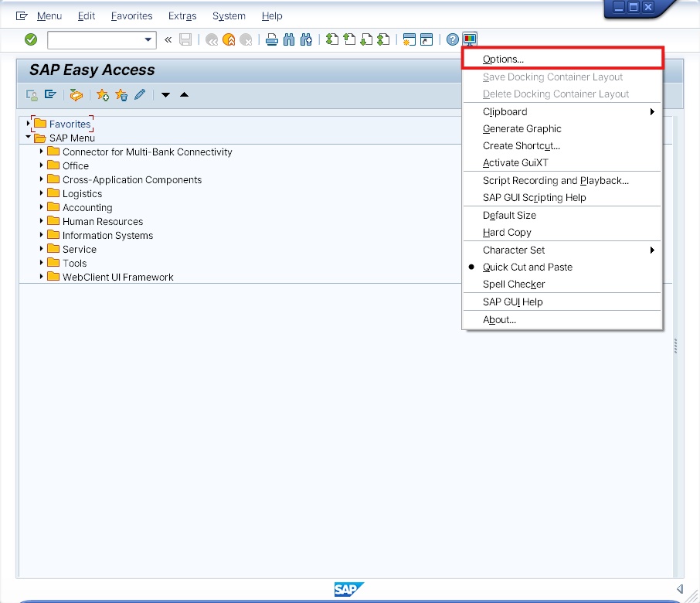Click the Print icon

[271, 39]
